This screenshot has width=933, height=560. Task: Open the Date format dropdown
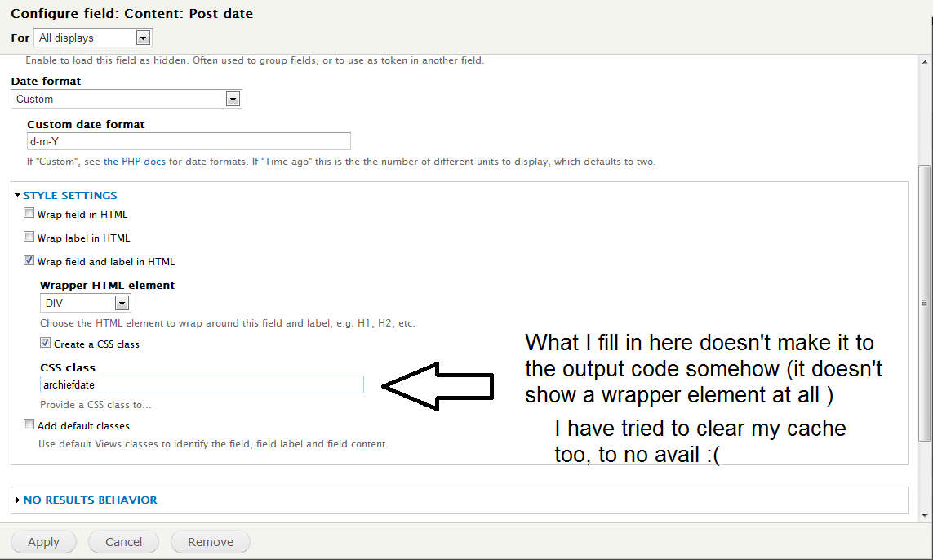pyautogui.click(x=127, y=99)
